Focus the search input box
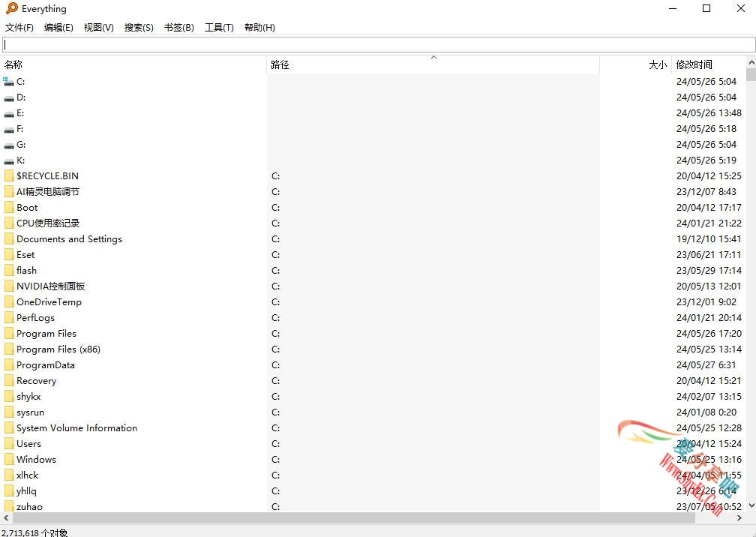The height and width of the screenshot is (537, 756). point(379,45)
